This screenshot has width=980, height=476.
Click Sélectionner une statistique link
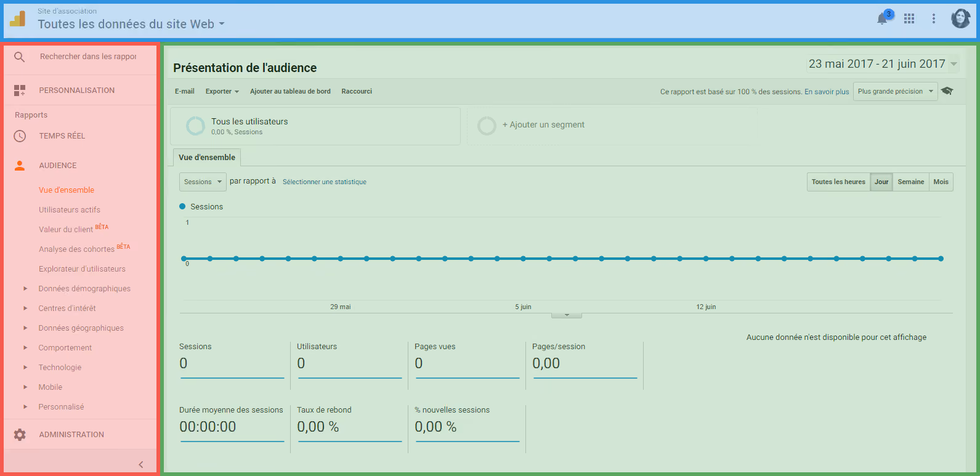325,182
